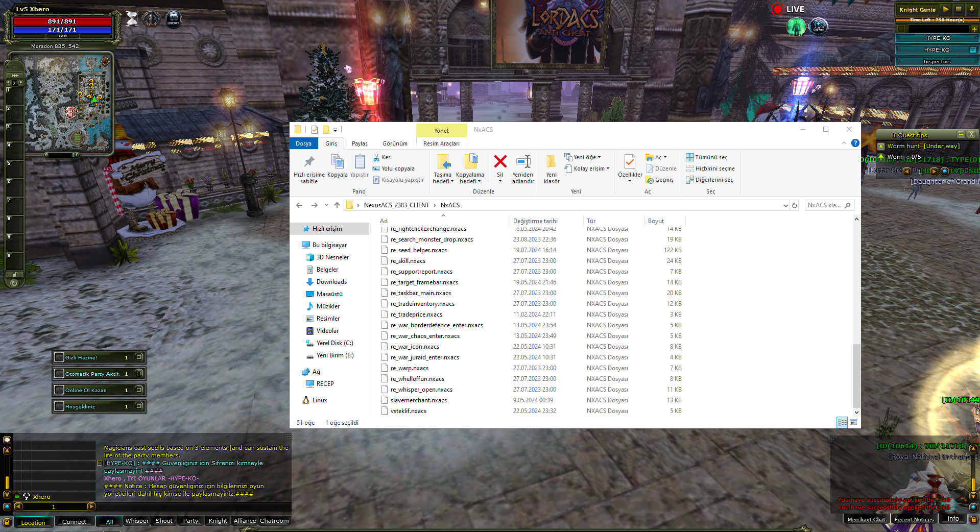Click the Knight Genie play button
The width and height of the screenshot is (980, 532).
[x=946, y=9]
